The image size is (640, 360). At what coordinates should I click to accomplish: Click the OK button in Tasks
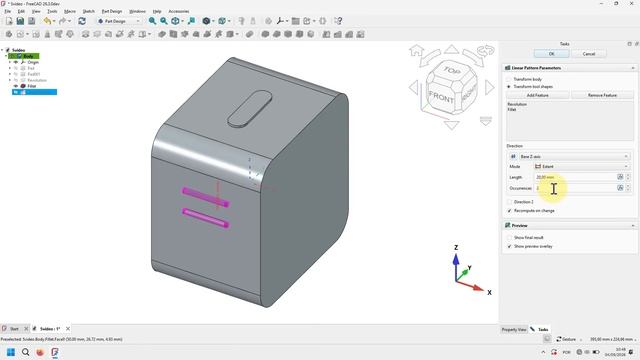pos(551,54)
